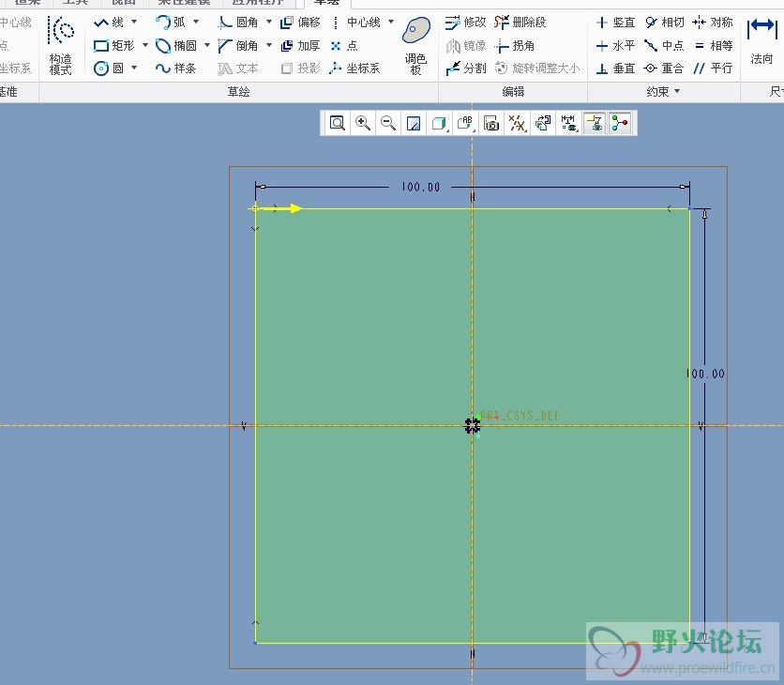The width and height of the screenshot is (784, 685).
Task: Click the Delete Segment (删除段) tool
Action: point(520,23)
